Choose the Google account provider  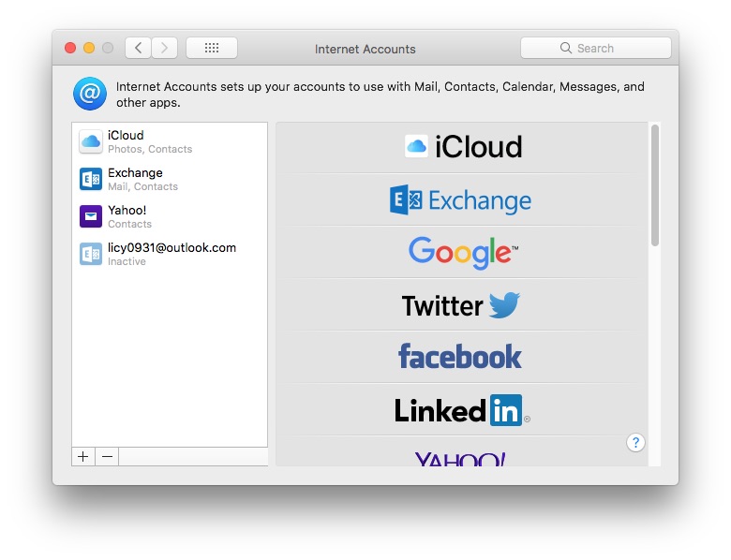463,252
